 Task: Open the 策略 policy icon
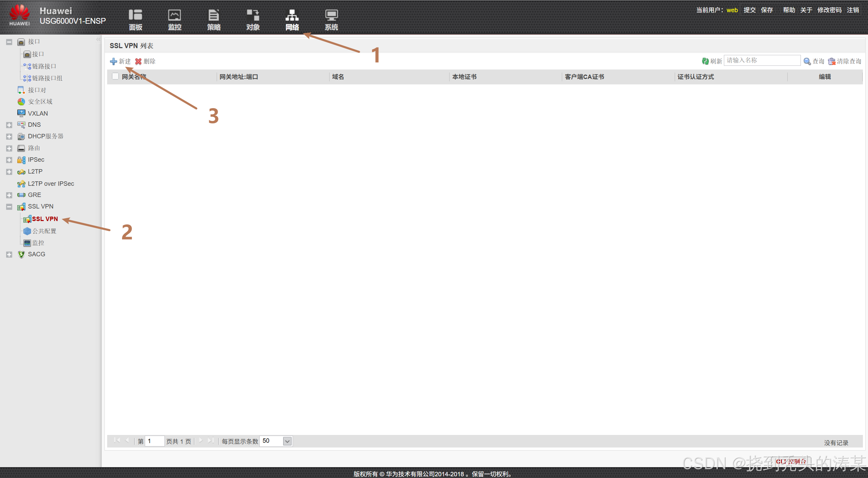(x=214, y=16)
